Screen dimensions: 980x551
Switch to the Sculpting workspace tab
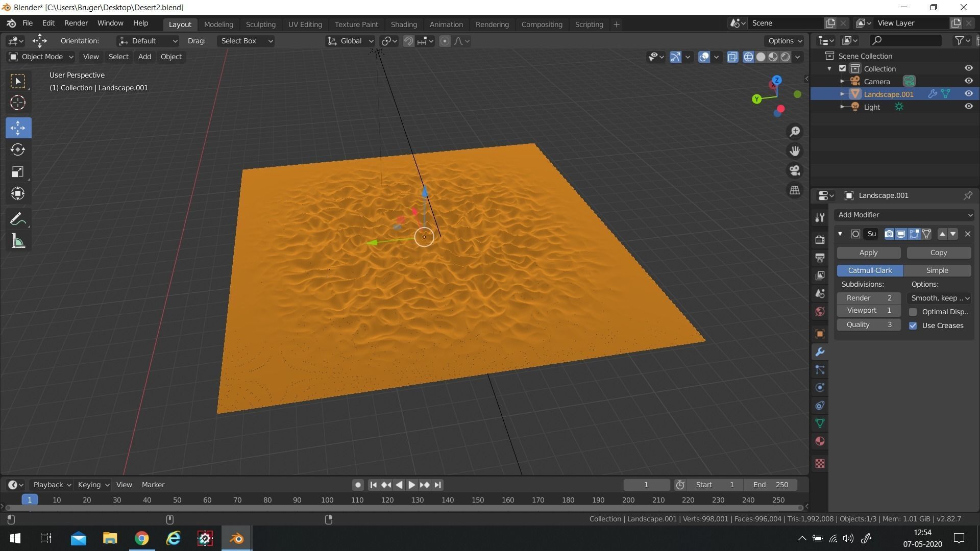(260, 24)
